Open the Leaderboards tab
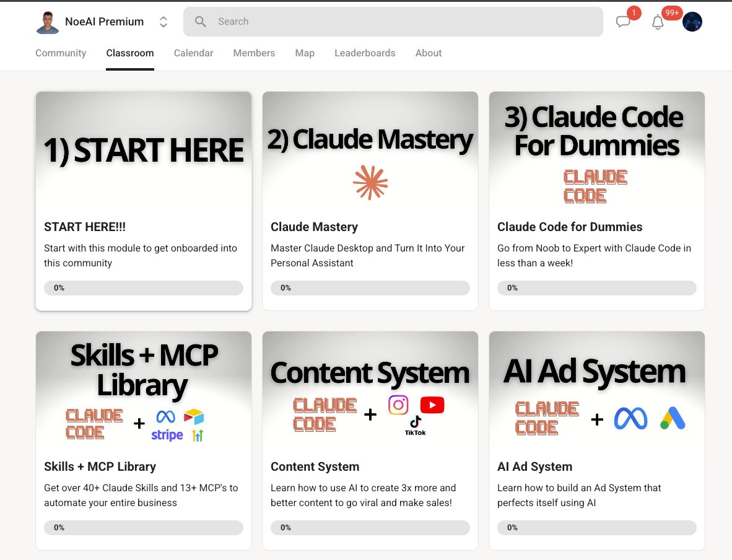The image size is (732, 560). tap(365, 53)
